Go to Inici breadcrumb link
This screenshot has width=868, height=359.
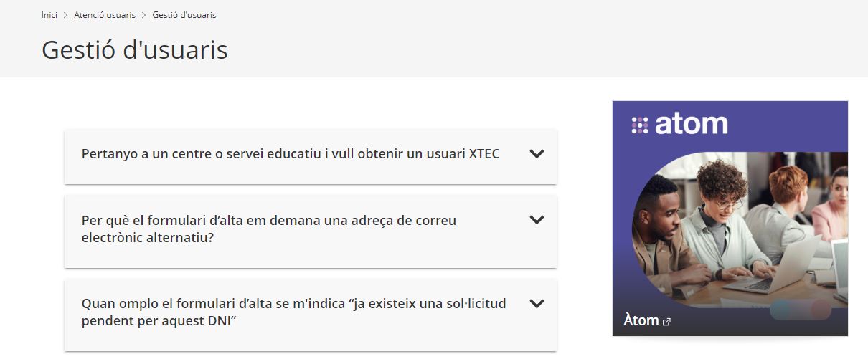click(x=49, y=15)
